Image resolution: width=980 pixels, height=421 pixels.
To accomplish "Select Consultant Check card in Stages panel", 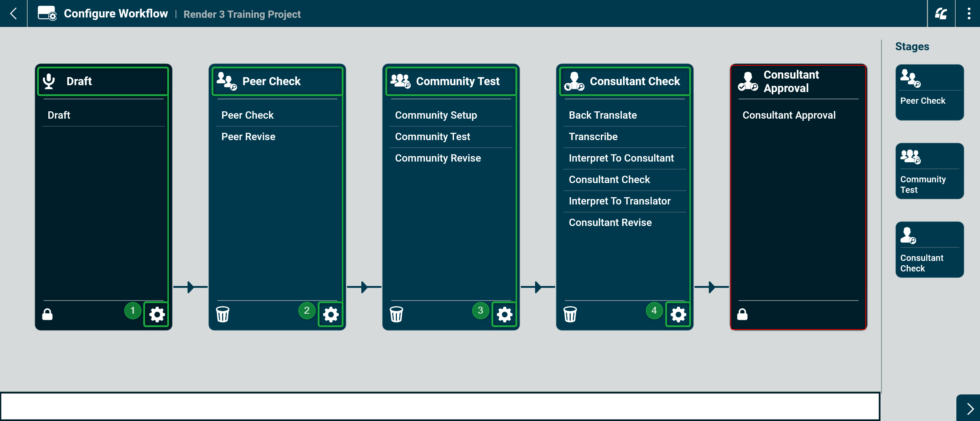I will [929, 250].
